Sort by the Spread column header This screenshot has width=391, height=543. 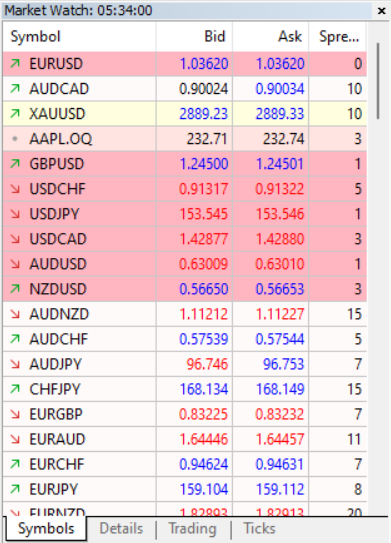point(338,37)
